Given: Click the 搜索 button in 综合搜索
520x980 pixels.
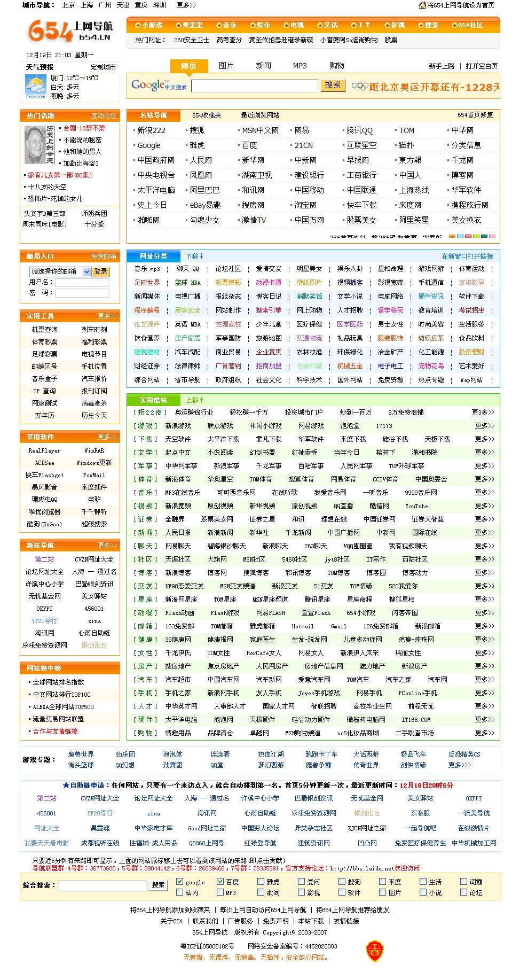Looking at the screenshot, I should 158,885.
